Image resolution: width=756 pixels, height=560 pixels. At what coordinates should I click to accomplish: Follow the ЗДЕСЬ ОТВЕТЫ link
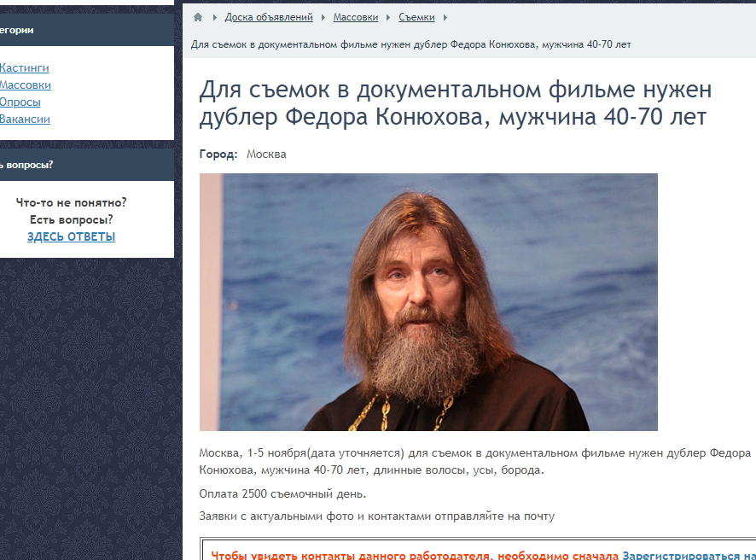point(71,236)
